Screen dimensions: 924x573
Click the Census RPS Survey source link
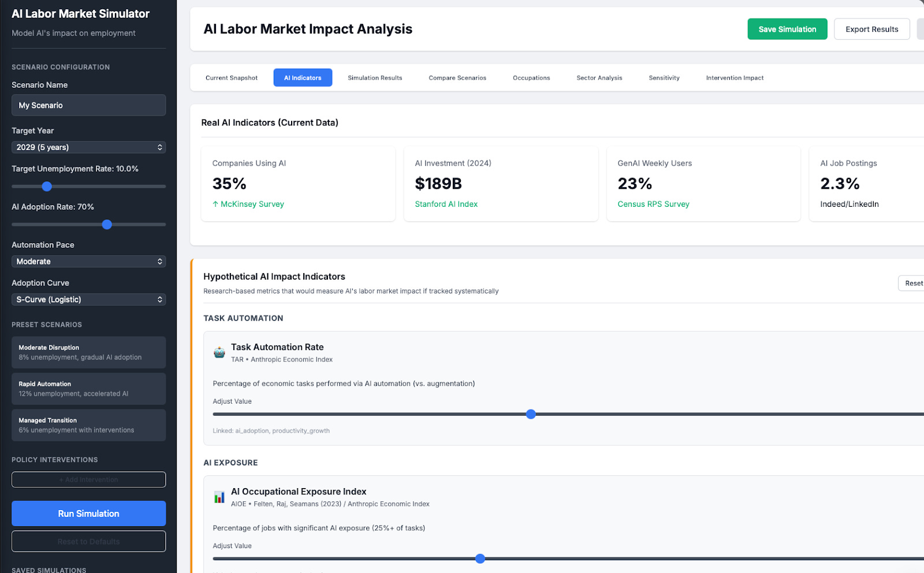(x=653, y=204)
